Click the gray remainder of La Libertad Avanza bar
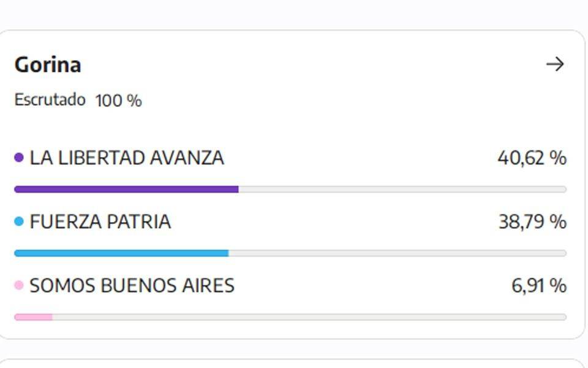The image size is (588, 368). coord(402,190)
